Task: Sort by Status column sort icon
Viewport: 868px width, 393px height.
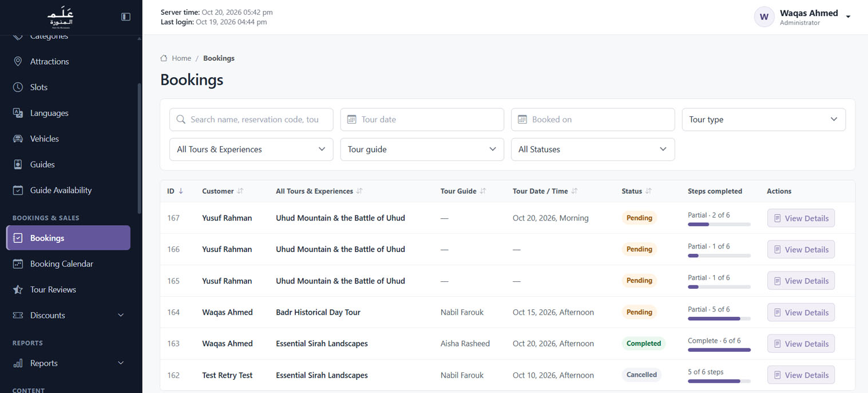Action: click(649, 191)
